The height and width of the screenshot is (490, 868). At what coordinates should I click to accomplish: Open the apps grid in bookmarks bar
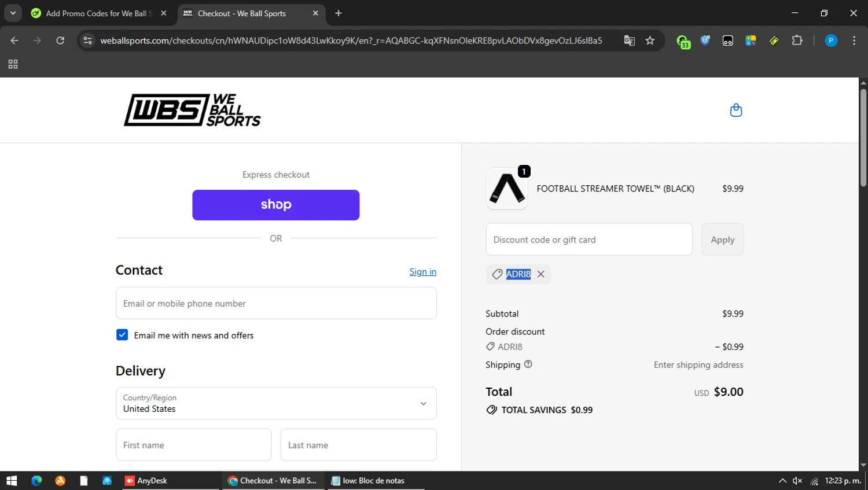[13, 64]
